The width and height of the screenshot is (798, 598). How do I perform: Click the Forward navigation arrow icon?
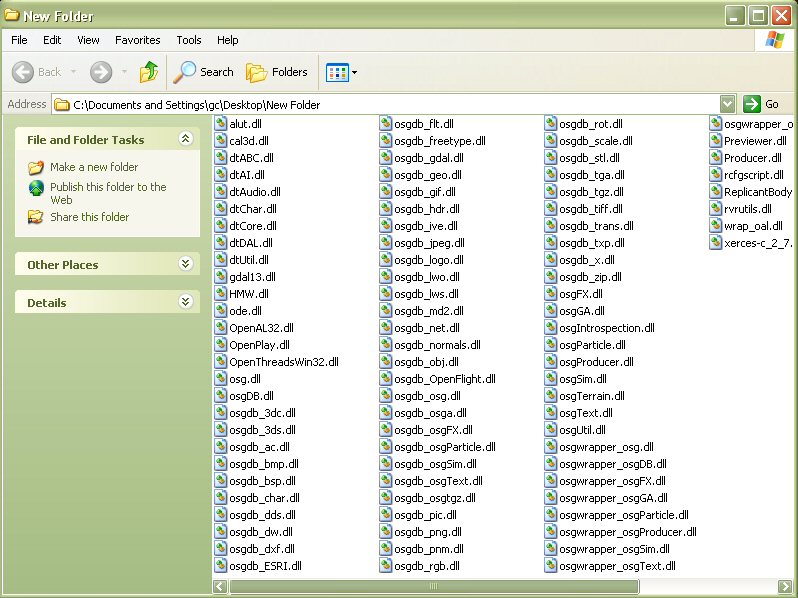101,72
